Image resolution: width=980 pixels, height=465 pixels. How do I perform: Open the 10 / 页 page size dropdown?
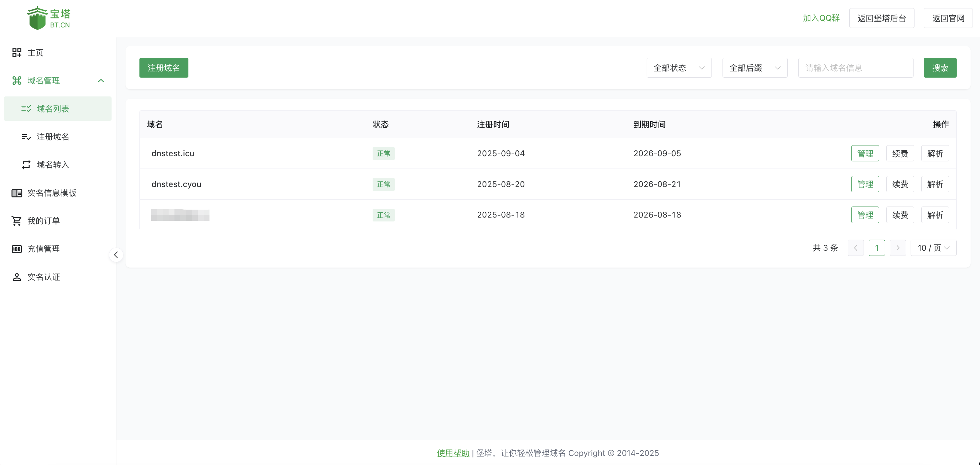[933, 248]
